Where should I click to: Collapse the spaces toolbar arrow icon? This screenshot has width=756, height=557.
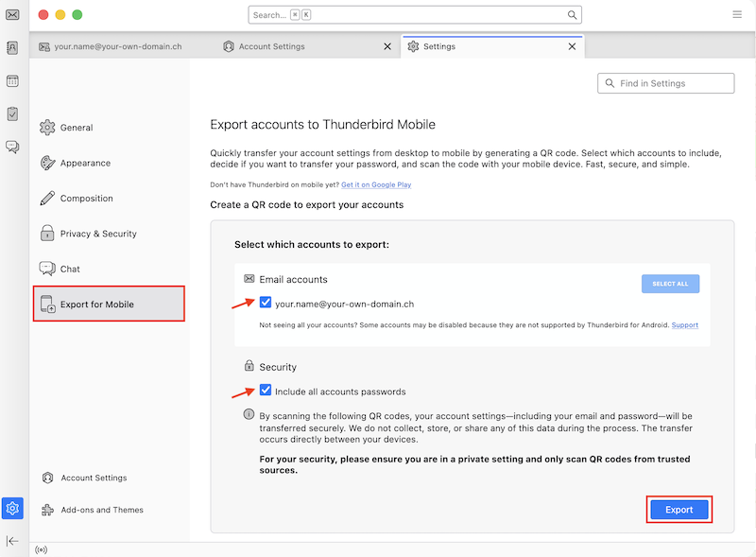coord(12,541)
